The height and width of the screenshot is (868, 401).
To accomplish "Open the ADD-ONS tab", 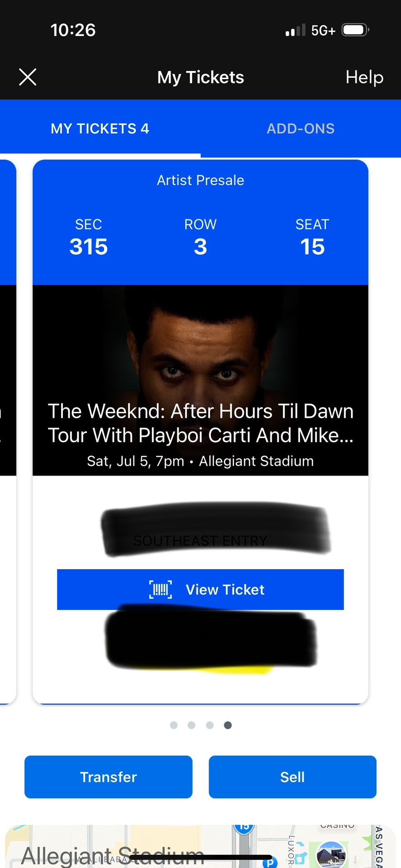I will 301,128.
